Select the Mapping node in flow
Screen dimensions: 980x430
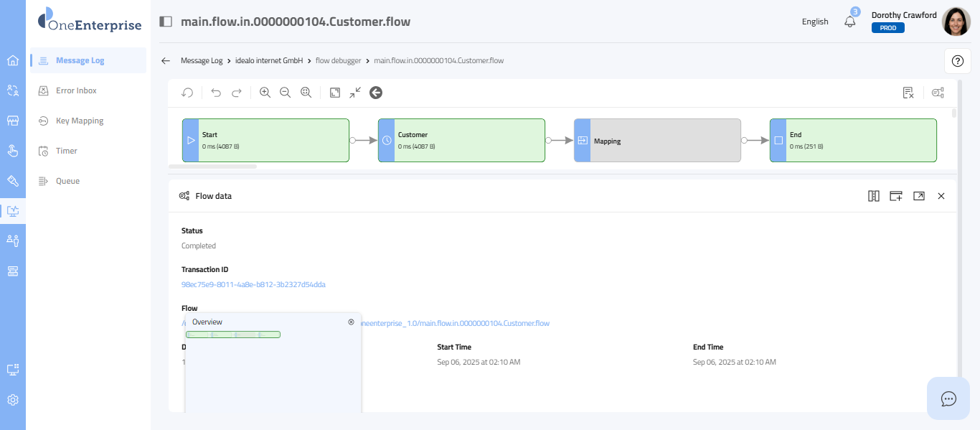tap(657, 141)
